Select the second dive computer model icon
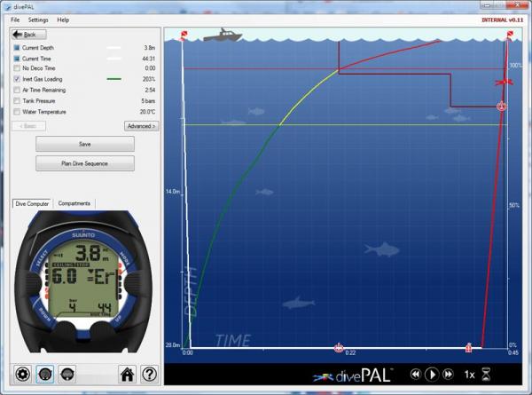The image size is (532, 395). pyautogui.click(x=67, y=374)
